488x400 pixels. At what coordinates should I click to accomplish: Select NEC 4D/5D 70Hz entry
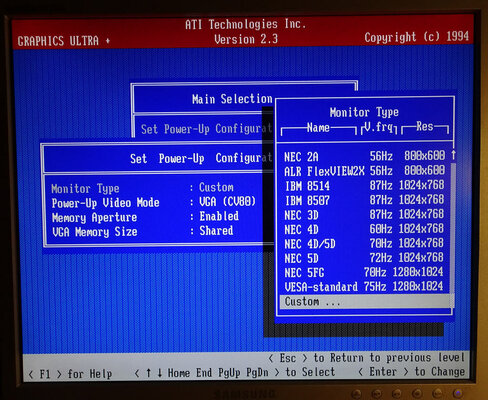click(364, 243)
